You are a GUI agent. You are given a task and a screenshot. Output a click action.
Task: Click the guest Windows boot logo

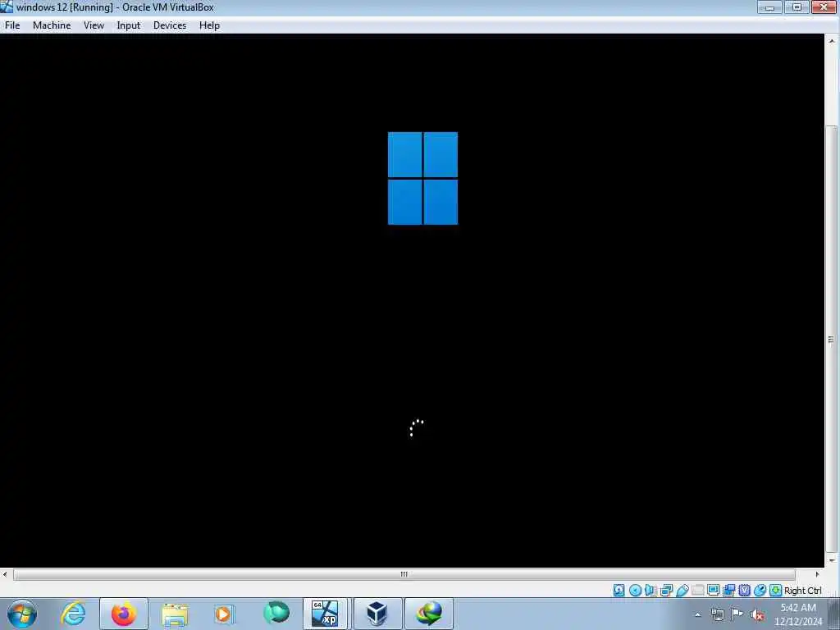click(x=422, y=178)
